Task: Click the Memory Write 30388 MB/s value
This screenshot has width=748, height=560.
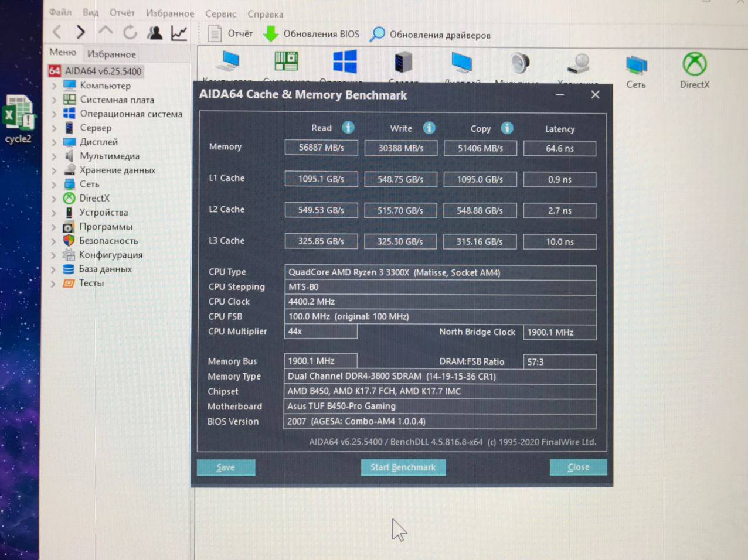Action: (x=401, y=148)
